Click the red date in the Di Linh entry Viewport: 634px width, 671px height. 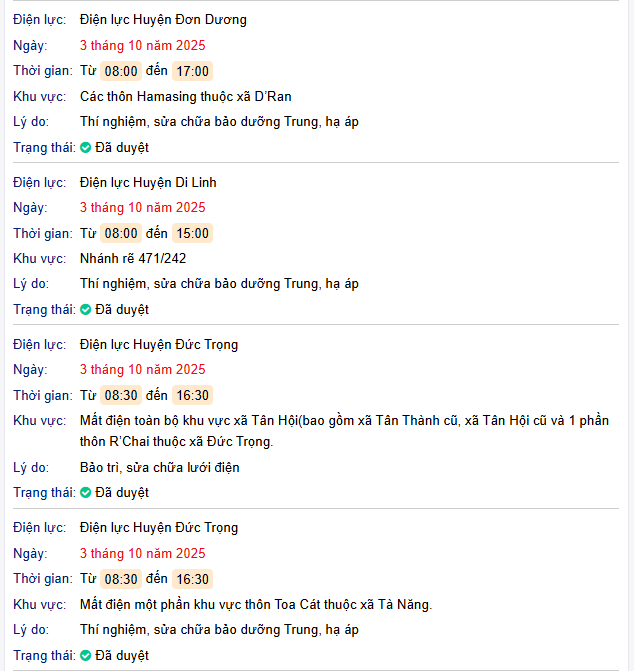[142, 207]
